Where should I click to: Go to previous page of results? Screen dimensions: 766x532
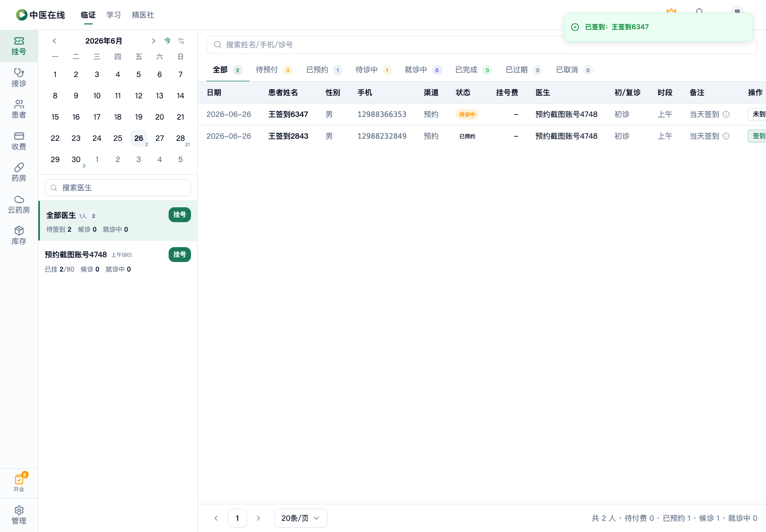point(216,518)
